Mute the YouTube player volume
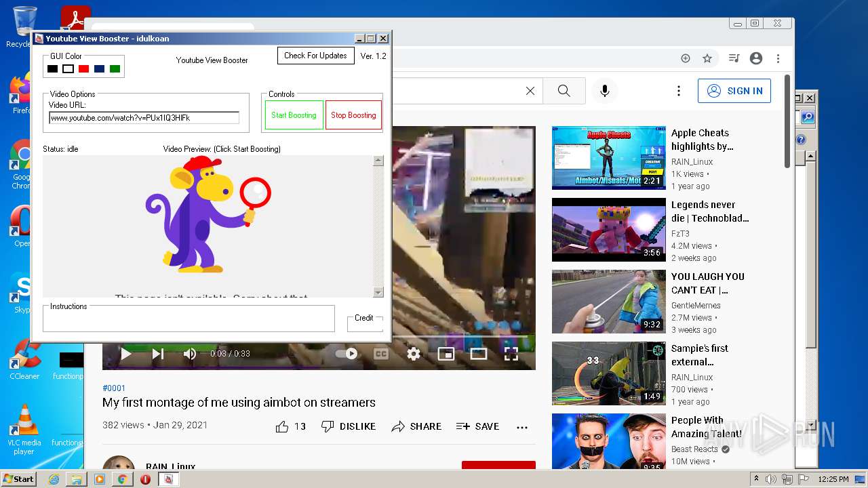The image size is (868, 488). click(x=190, y=353)
